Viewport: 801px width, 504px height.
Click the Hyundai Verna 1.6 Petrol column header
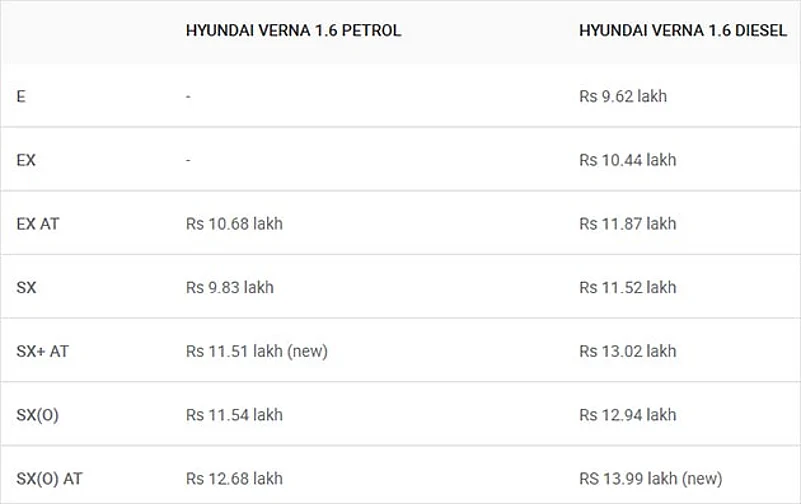click(293, 30)
